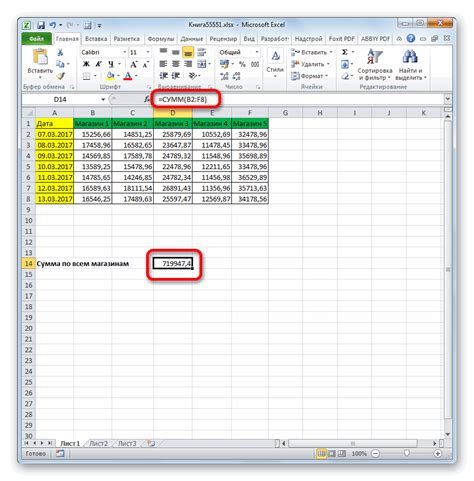
Task: Click the AutoSum sigma icon
Action: point(345,52)
